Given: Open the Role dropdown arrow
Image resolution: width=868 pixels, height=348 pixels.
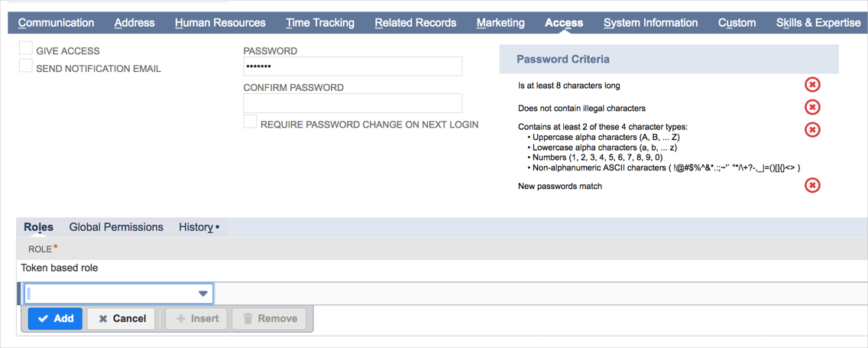Looking at the screenshot, I should tap(203, 294).
